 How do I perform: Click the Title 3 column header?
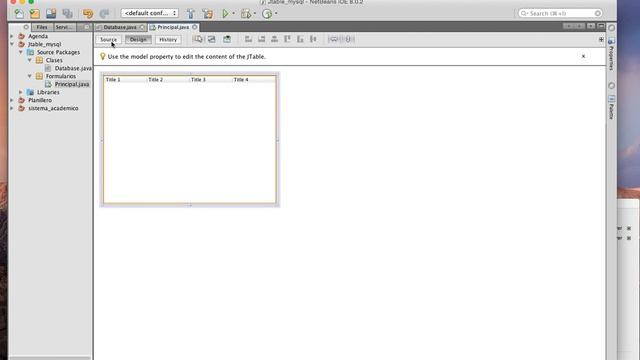(x=211, y=80)
